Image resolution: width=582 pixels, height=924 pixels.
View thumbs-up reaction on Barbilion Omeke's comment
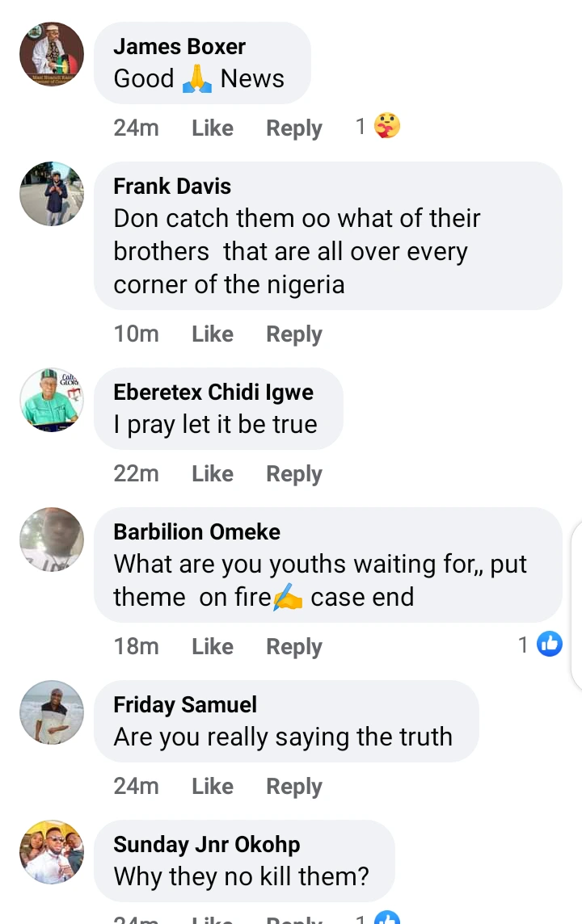tap(550, 645)
